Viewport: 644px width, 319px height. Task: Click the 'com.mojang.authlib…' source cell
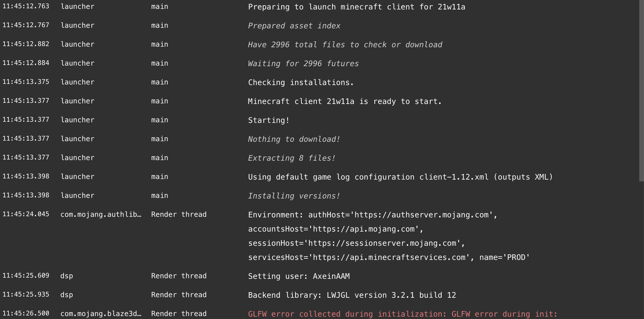(101, 214)
